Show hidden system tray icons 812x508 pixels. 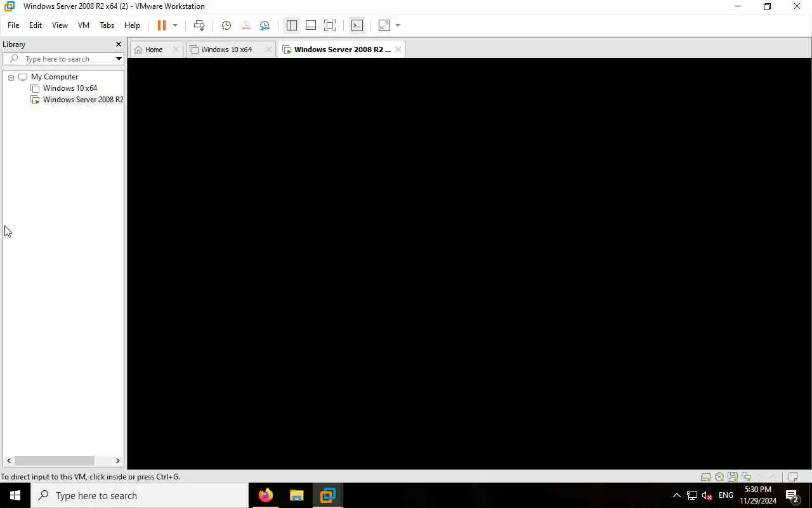676,495
